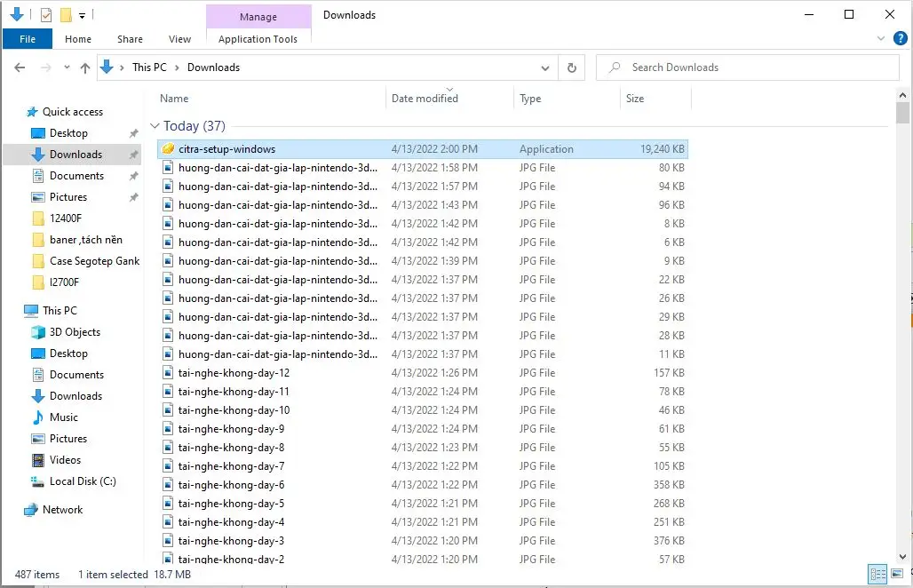Click Properties icon in quick access toolbar
The width and height of the screenshot is (913, 588).
[46, 15]
